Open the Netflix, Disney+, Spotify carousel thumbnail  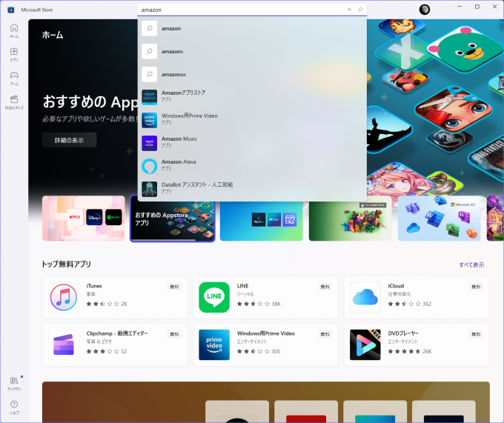pos(84,219)
